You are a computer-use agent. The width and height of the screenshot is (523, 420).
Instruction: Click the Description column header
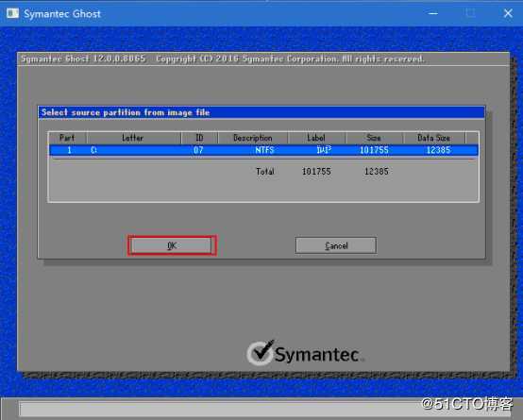[252, 138]
